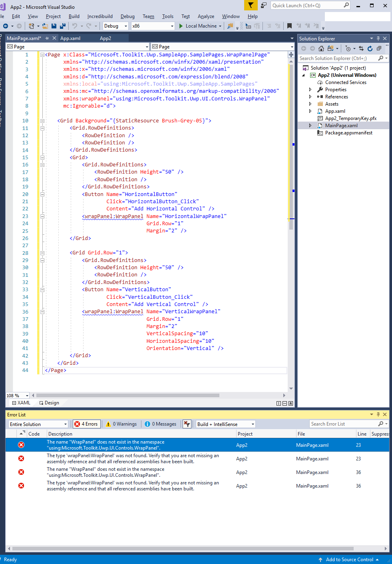Close the MainPage.xaml tab via X

pyautogui.click(x=55, y=38)
